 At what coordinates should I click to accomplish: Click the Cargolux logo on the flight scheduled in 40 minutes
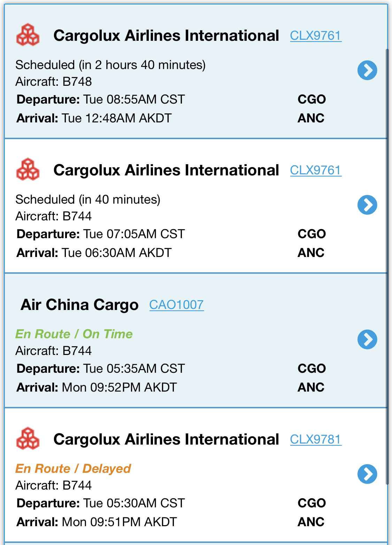coord(28,169)
